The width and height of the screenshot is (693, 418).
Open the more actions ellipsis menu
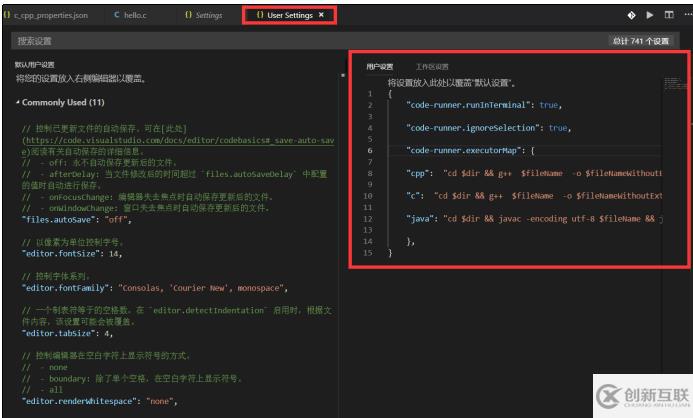click(688, 15)
